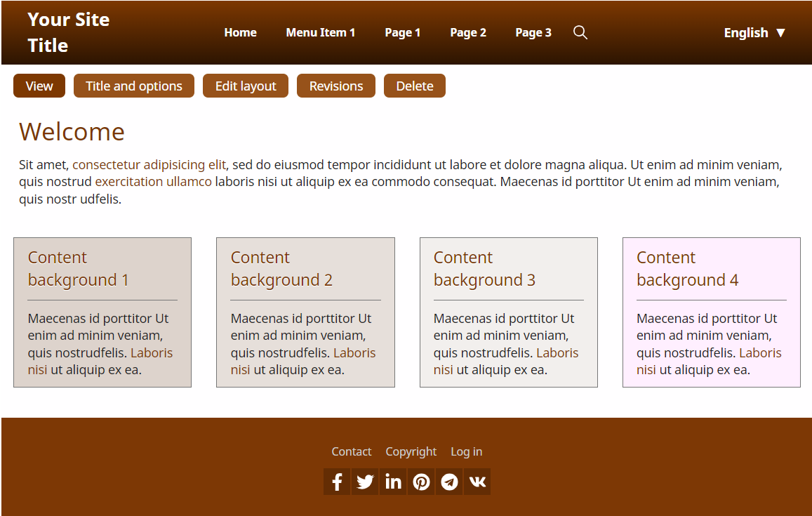Click the Your Site Title link
Image resolution: width=812 pixels, height=516 pixels.
tap(68, 32)
